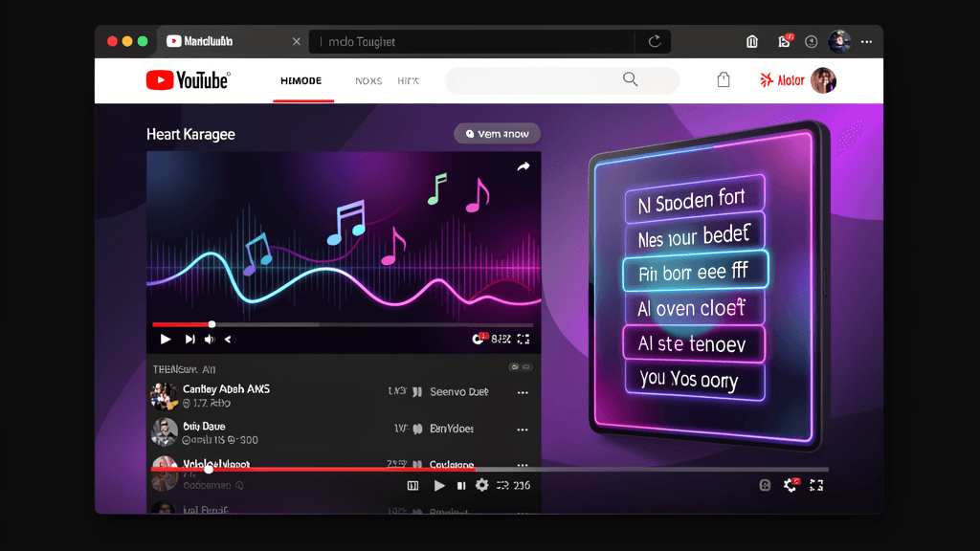Open browser three-dot menu
The image size is (980, 551).
[x=866, y=42]
